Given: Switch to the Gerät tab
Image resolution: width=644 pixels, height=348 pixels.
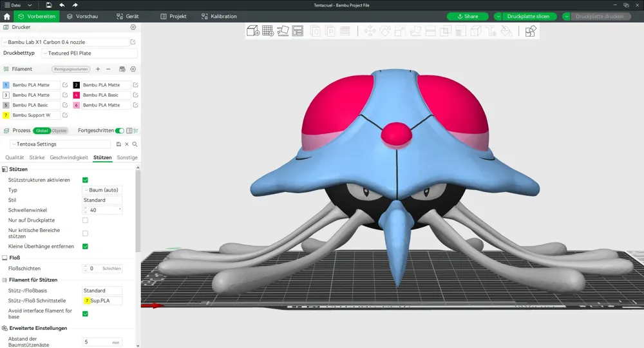Looking at the screenshot, I should [128, 17].
